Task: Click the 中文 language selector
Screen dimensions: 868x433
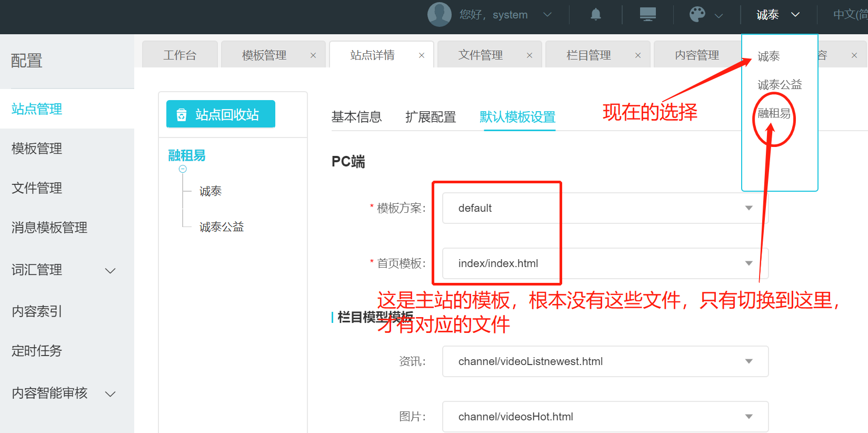Action: [x=850, y=15]
